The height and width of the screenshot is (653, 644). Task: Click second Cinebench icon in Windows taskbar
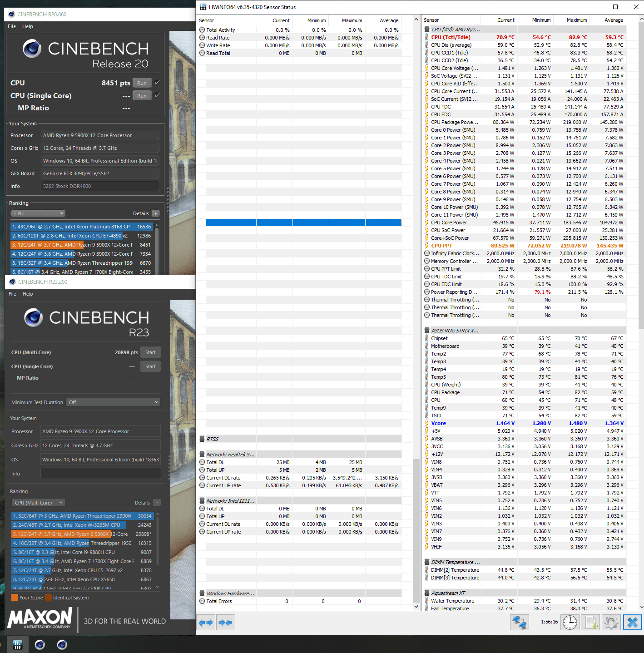62,644
